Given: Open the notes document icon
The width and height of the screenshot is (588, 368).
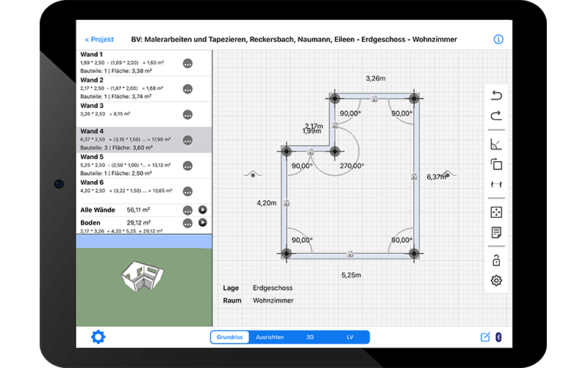Looking at the screenshot, I should coord(496,233).
